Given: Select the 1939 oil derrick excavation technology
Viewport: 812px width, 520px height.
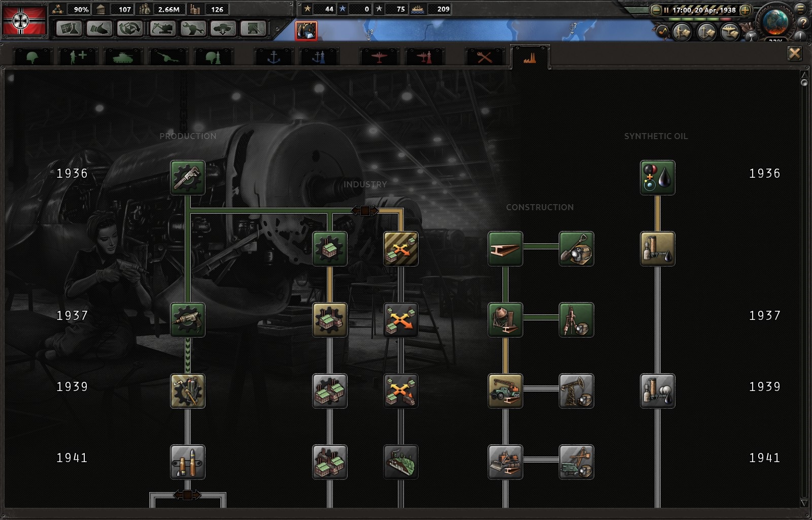Looking at the screenshot, I should point(577,391).
